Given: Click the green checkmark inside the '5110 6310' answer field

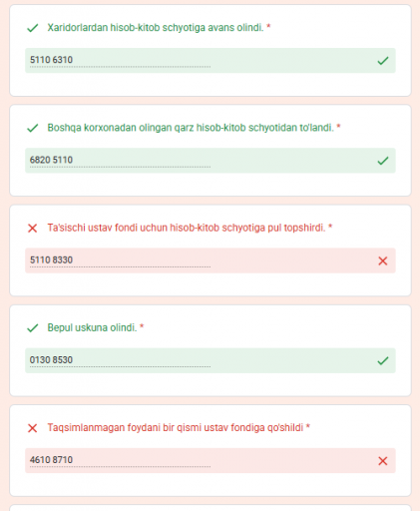Looking at the screenshot, I should pos(383,61).
